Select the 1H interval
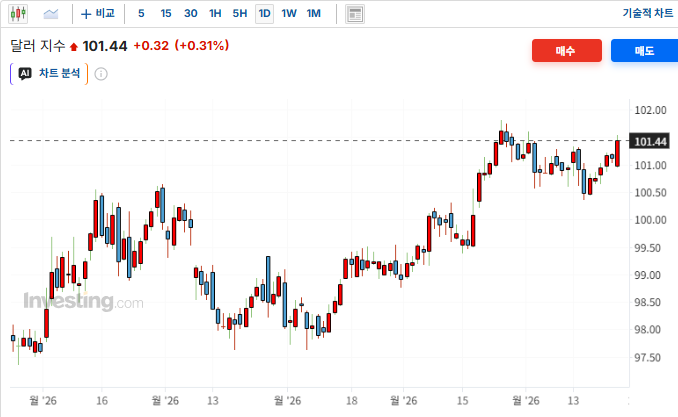 tap(215, 14)
